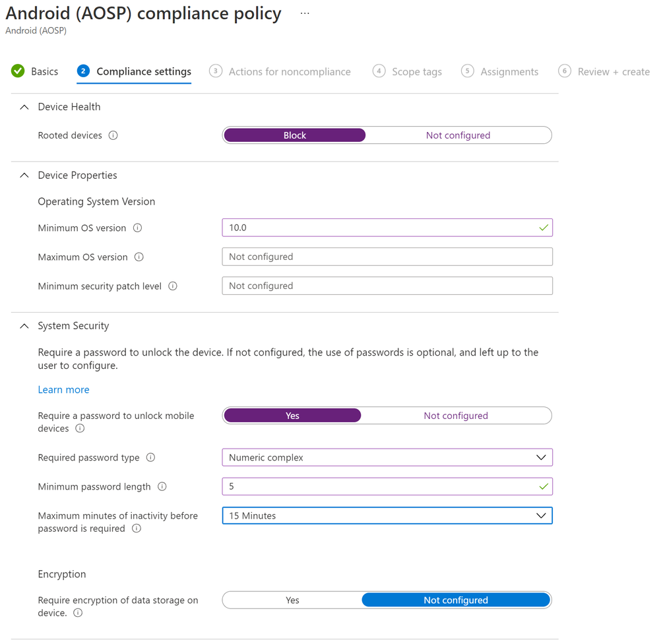Set Require a password to Not configured

[x=456, y=416]
